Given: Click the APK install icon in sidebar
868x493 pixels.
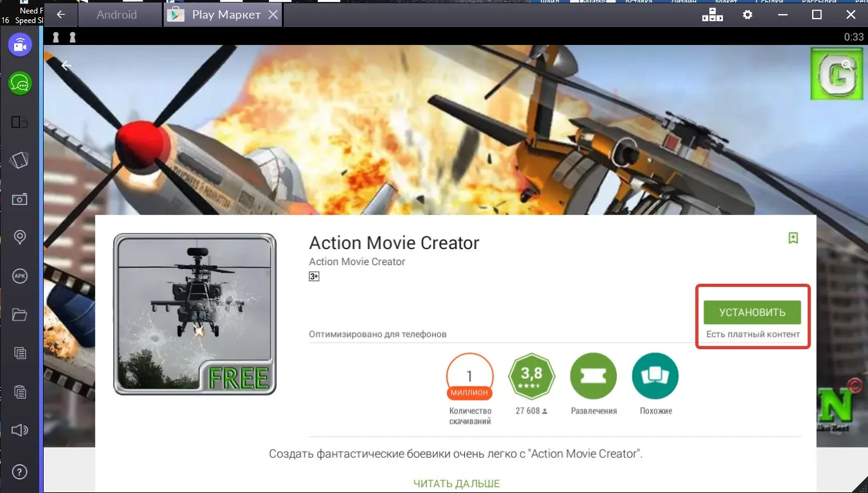Looking at the screenshot, I should 20,276.
